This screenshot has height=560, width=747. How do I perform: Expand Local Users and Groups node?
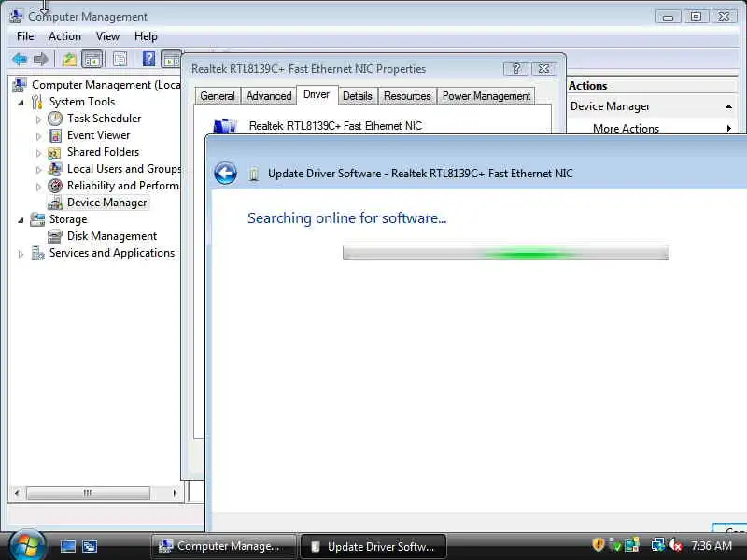pyautogui.click(x=38, y=170)
